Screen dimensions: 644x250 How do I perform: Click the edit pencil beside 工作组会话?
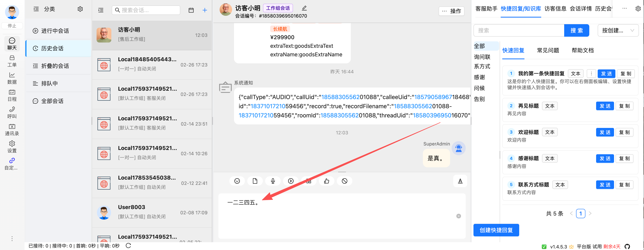click(304, 8)
